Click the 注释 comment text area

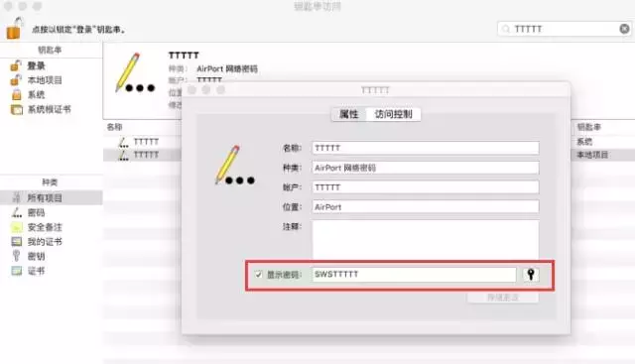coord(426,240)
